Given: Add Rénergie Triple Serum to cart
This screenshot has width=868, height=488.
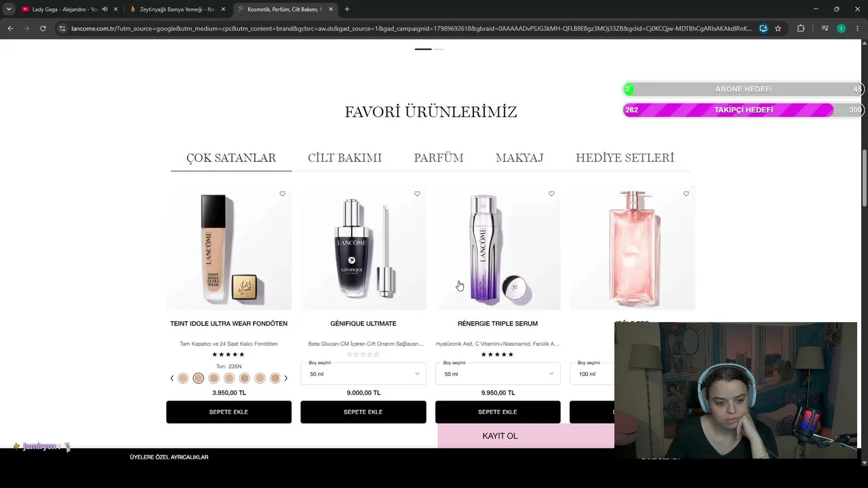Looking at the screenshot, I should point(498,412).
